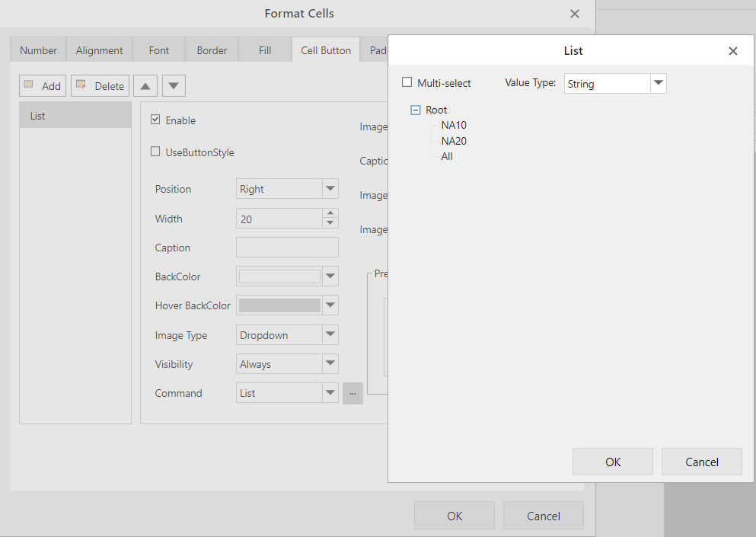Screen dimensions: 756x537
Task: Close the List dialog
Action: tap(732, 51)
